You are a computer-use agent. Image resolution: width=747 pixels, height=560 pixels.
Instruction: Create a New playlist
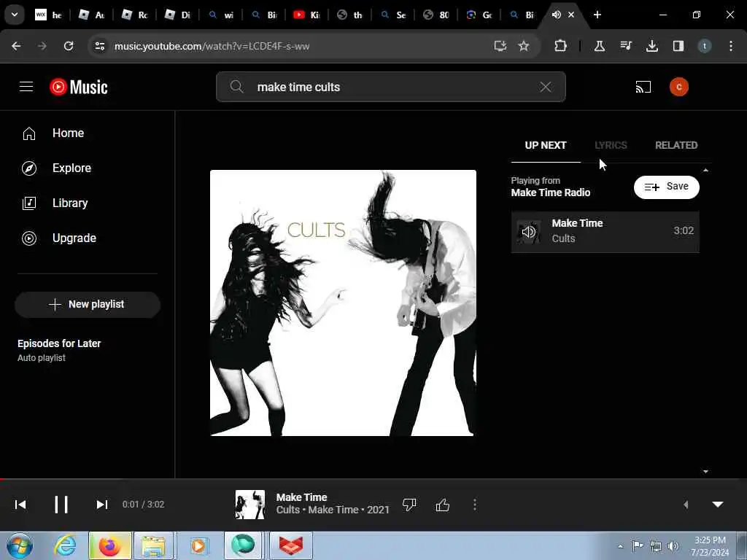tap(88, 304)
